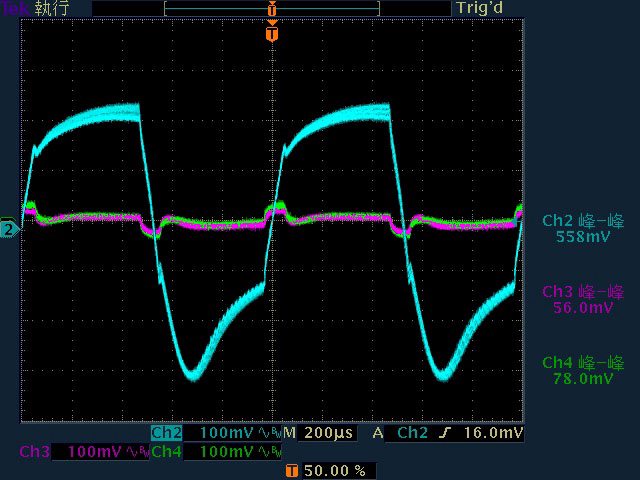
Task: Click the Ch2 bandwidth limit icon
Action: tap(267, 433)
